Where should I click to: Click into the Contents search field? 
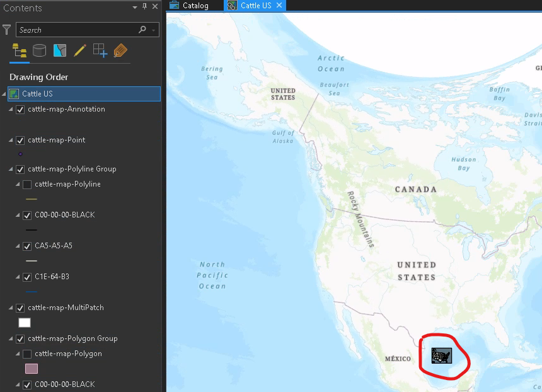pyautogui.click(x=77, y=30)
